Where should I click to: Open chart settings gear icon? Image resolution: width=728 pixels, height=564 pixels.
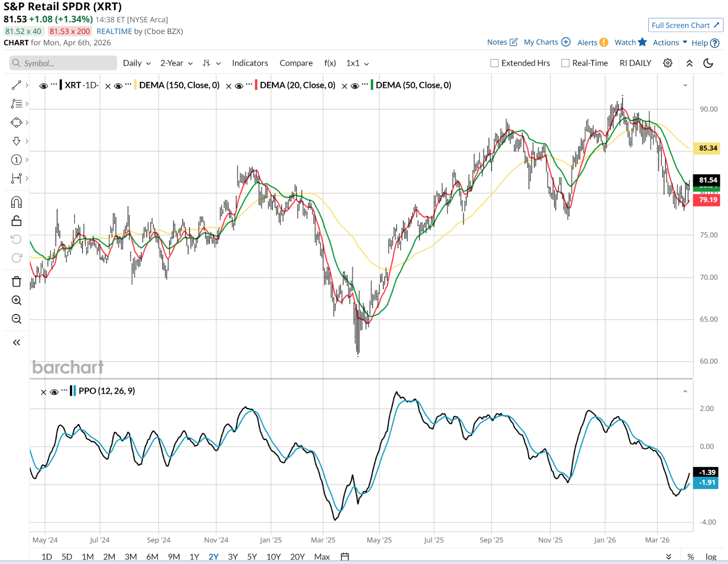[667, 63]
